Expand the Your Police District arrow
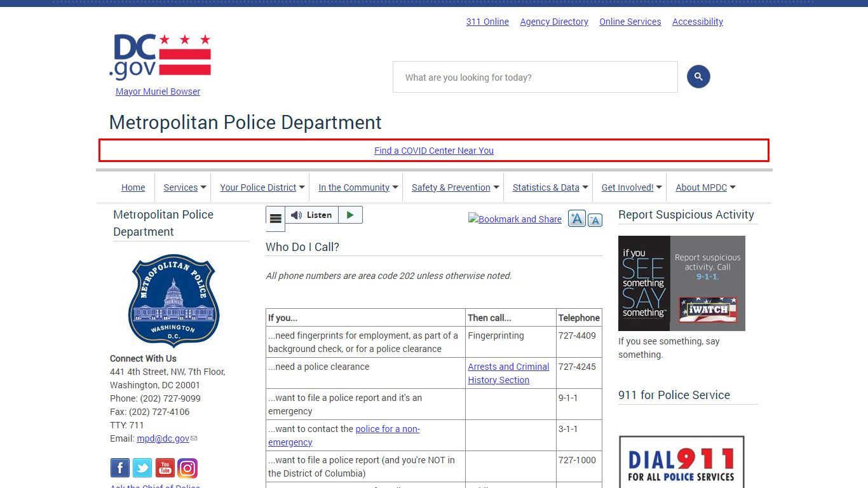 click(x=302, y=187)
